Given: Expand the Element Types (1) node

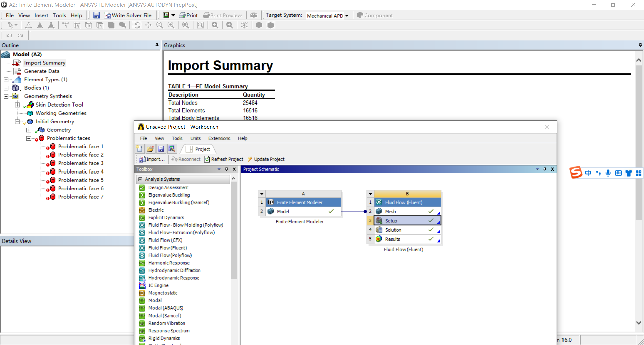Looking at the screenshot, I should coord(6,80).
